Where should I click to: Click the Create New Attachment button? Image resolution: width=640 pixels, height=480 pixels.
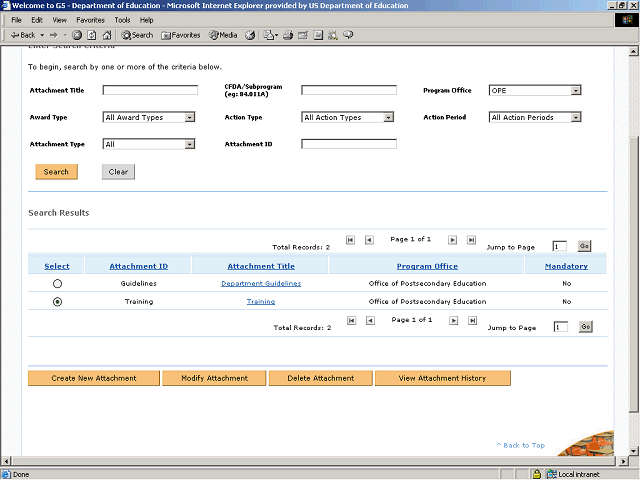pyautogui.click(x=94, y=378)
